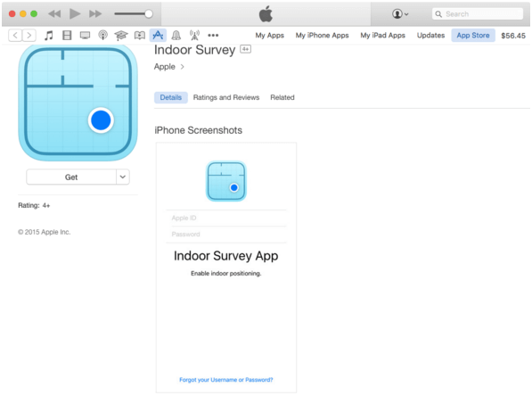The image size is (532, 404).
Task: Click the large Indoor Survey app icon
Action: [78, 102]
